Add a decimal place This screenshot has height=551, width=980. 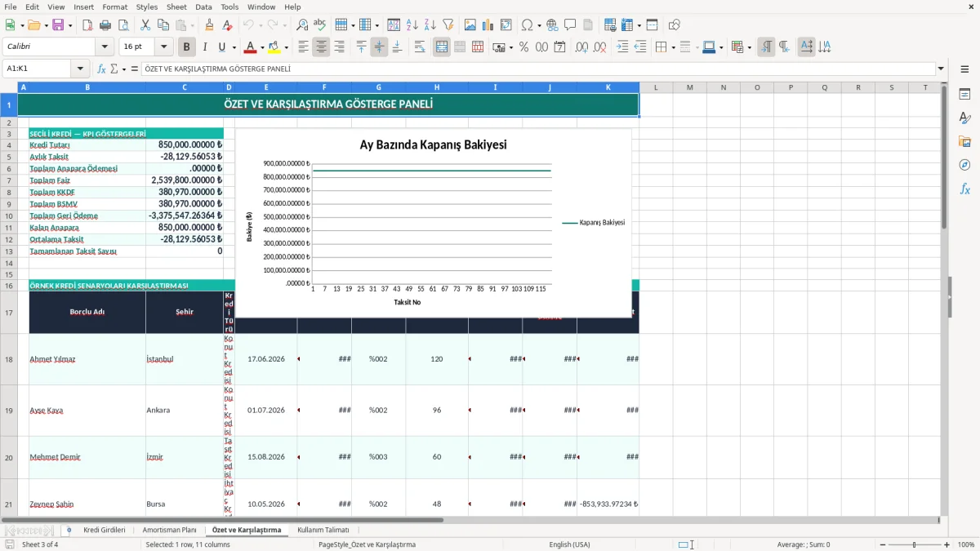point(582,47)
